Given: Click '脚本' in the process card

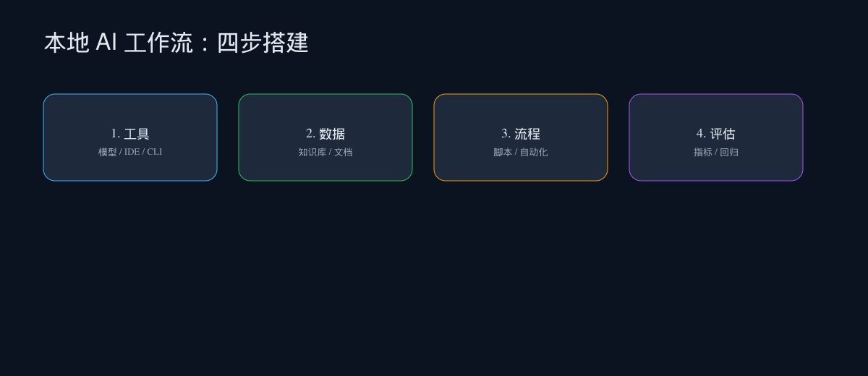Looking at the screenshot, I should click(x=503, y=153).
